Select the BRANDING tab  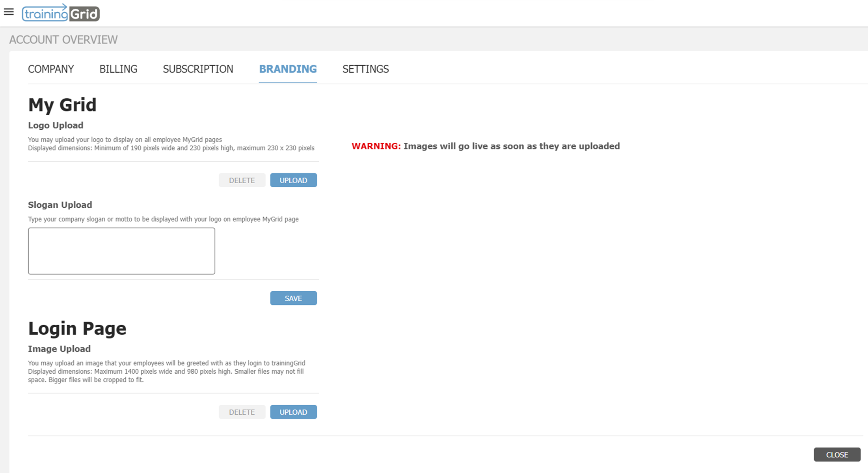point(288,69)
